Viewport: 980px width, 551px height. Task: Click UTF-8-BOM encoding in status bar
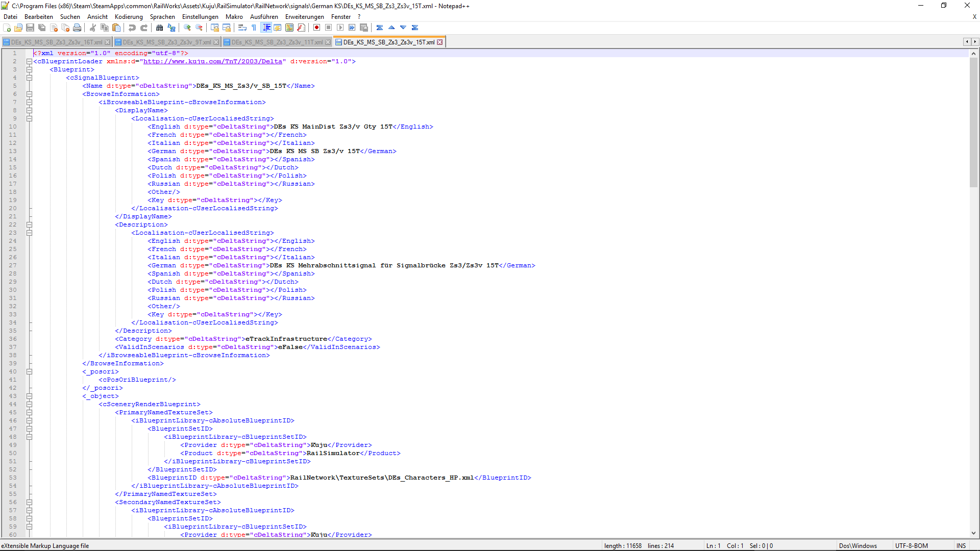(x=911, y=545)
